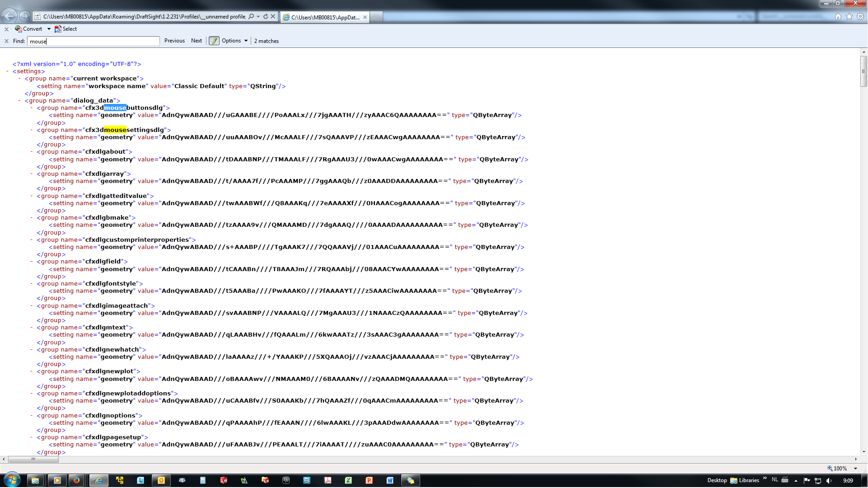868x488 pixels.
Task: Open a new blank tab
Action: tap(377, 17)
